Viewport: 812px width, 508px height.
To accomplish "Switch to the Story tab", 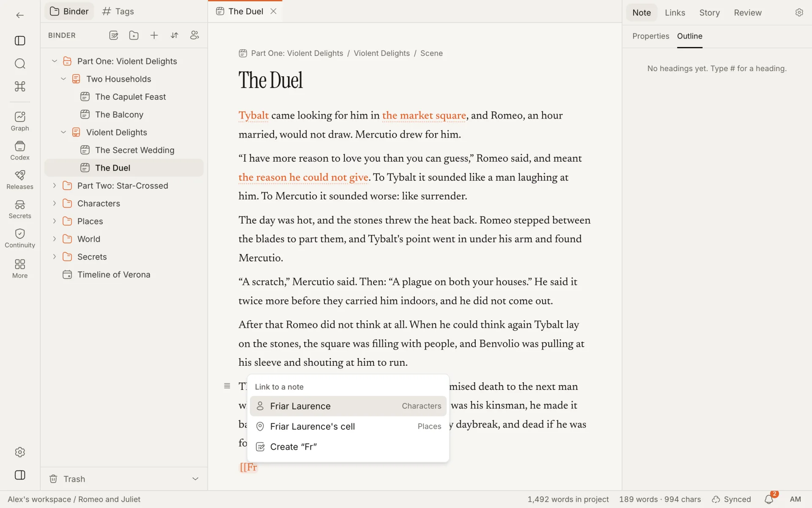I will pyautogui.click(x=709, y=13).
